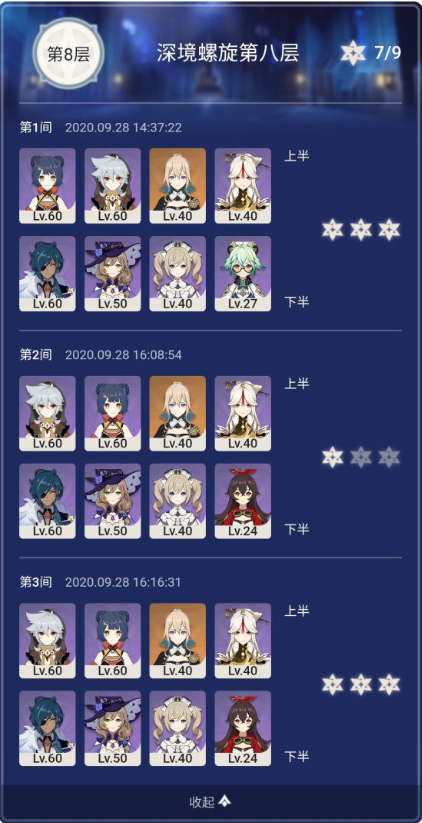The width and height of the screenshot is (422, 823).
Task: Click Lv.50 witch hat portrait in chamber 1
Action: pyautogui.click(x=112, y=273)
